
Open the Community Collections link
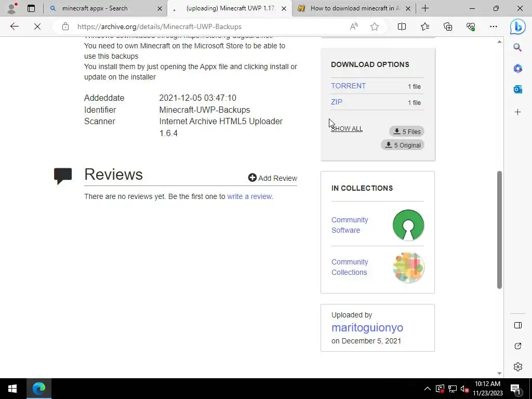(350, 267)
